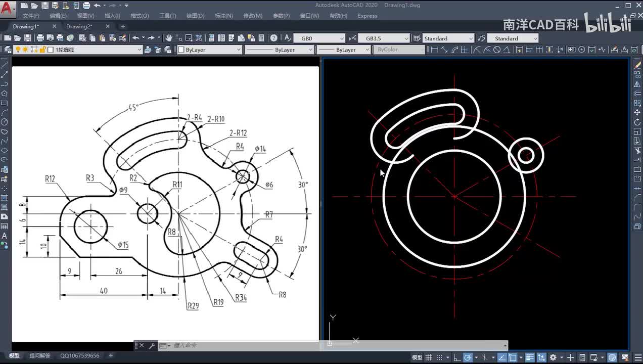Select the Circle tool in draw toolbar
Viewport: 643px width, 364px height.
click(x=5, y=122)
